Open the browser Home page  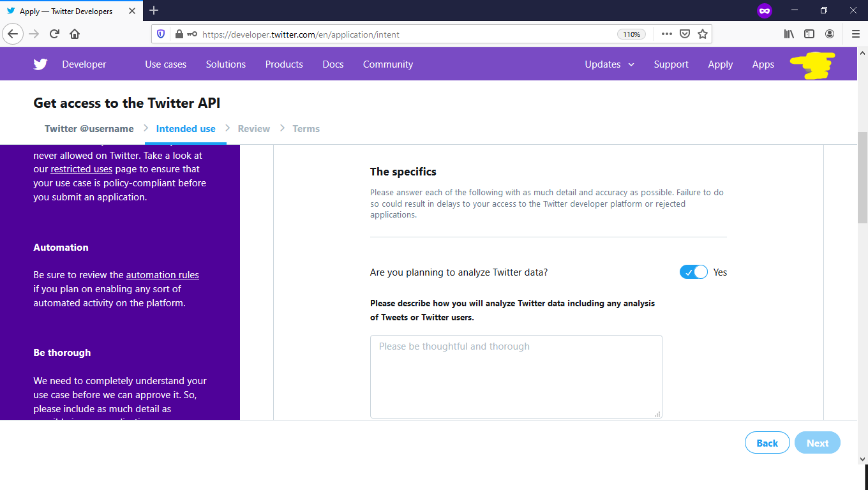(75, 34)
